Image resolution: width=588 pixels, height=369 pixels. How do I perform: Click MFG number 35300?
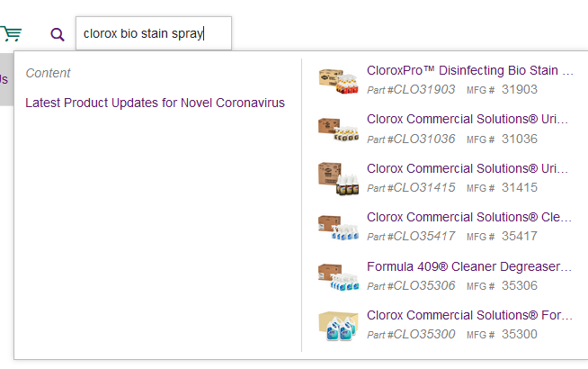[x=520, y=334]
